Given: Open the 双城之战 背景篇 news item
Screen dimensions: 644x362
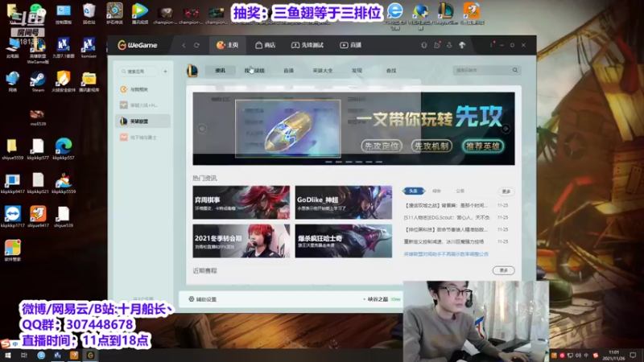Looking at the screenshot, I should [x=447, y=205].
